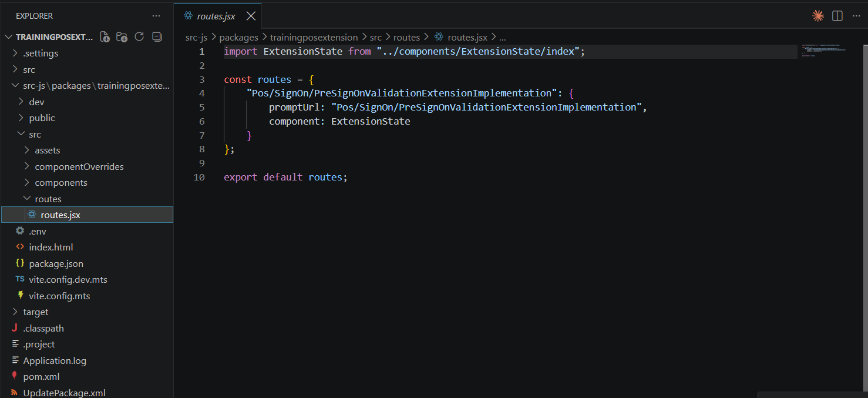The height and width of the screenshot is (398, 868).
Task: Expand the dev folder
Action: (x=21, y=102)
